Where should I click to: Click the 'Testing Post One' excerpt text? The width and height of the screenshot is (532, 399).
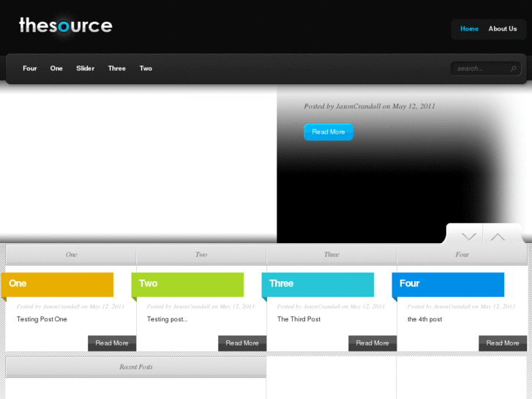pos(42,319)
